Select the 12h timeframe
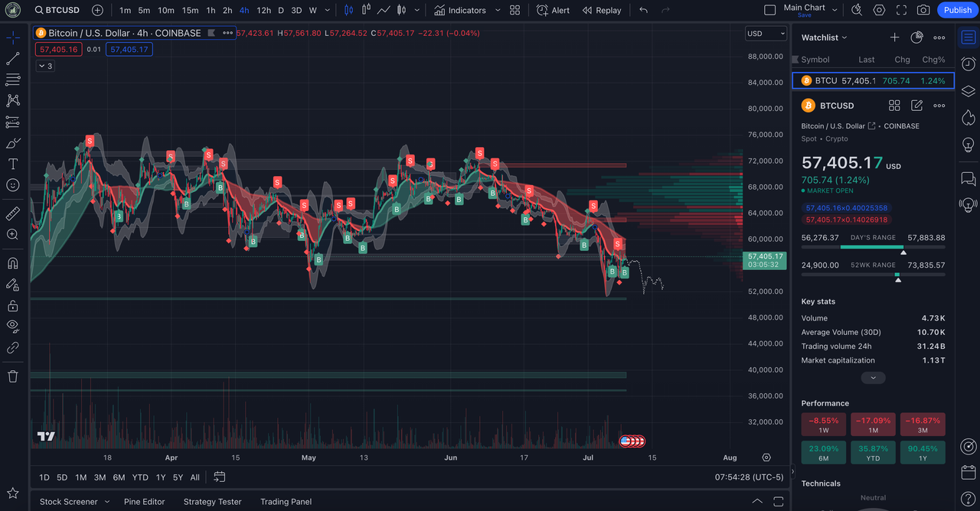This screenshot has height=511, width=980. click(264, 11)
